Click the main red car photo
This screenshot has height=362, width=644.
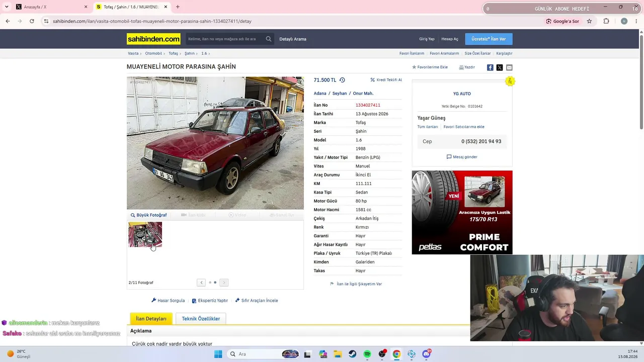pos(215,143)
